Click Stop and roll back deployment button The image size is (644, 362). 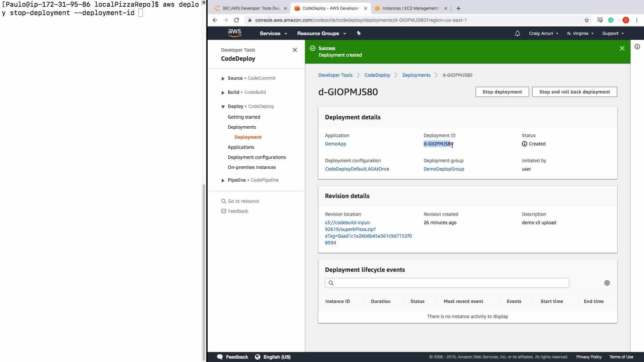[x=574, y=92]
